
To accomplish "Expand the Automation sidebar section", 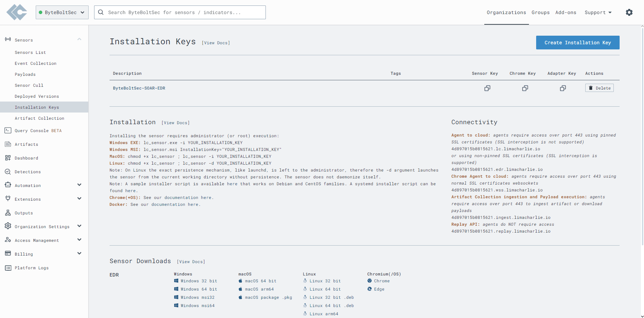I will (79, 185).
